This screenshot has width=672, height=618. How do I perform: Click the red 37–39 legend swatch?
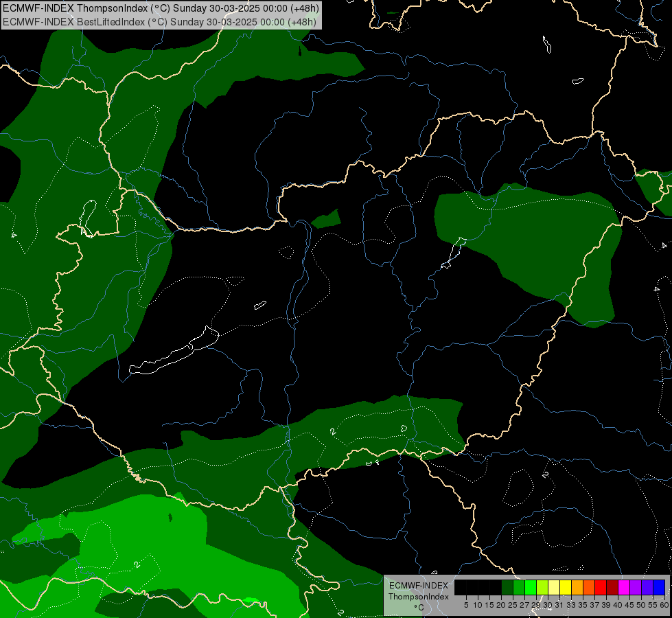coord(601,587)
